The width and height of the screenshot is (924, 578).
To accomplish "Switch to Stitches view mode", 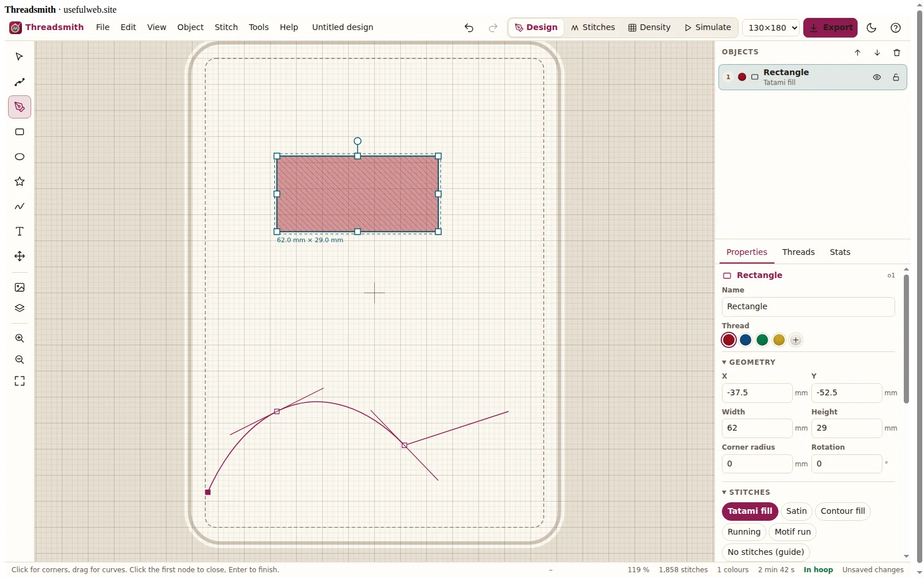I will [x=593, y=28].
